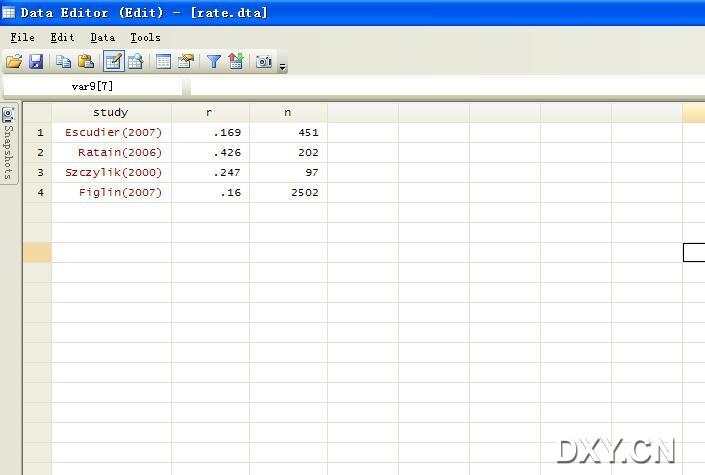Screen dimensions: 705x475
Task: Click the Save floppy disk icon
Action: pyautogui.click(x=36, y=62)
